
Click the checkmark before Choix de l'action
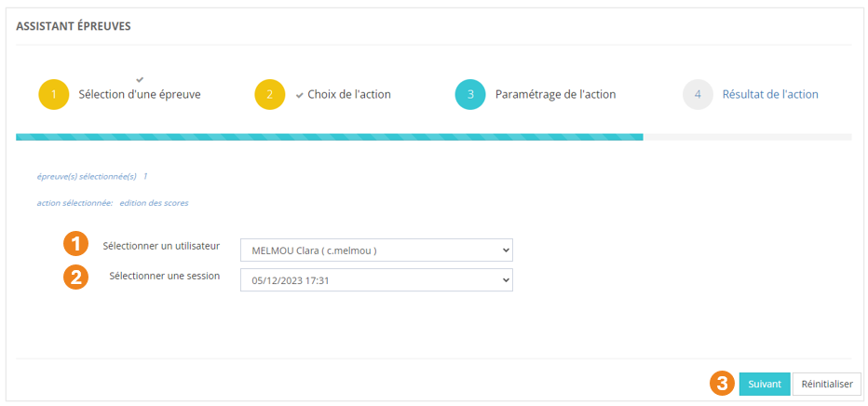point(300,95)
